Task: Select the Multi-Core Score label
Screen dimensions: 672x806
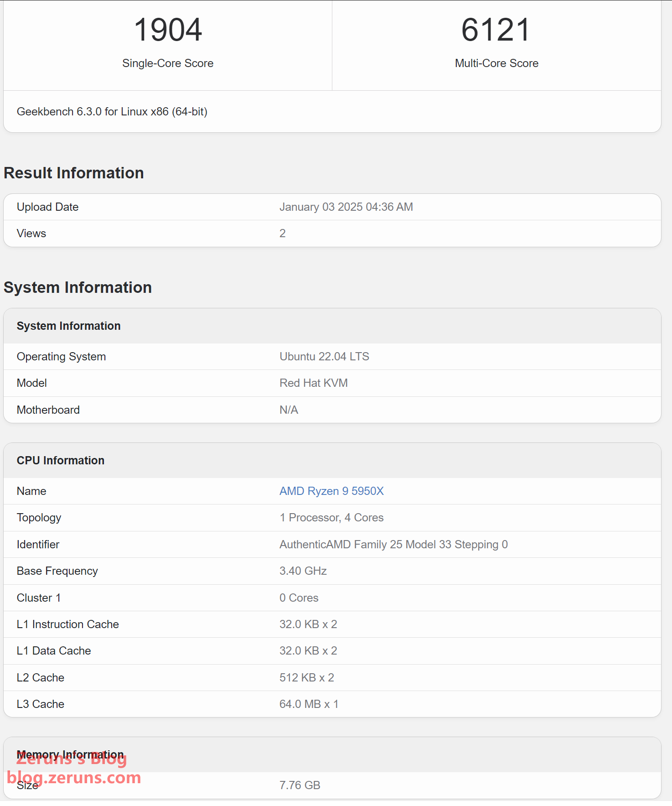Action: point(496,63)
